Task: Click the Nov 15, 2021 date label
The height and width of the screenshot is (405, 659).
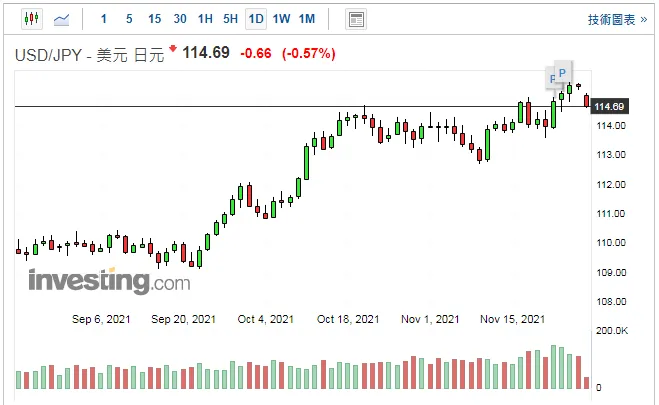Action: point(512,319)
